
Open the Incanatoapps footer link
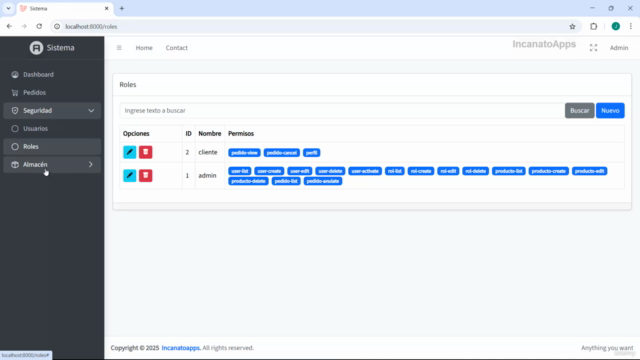pos(181,348)
